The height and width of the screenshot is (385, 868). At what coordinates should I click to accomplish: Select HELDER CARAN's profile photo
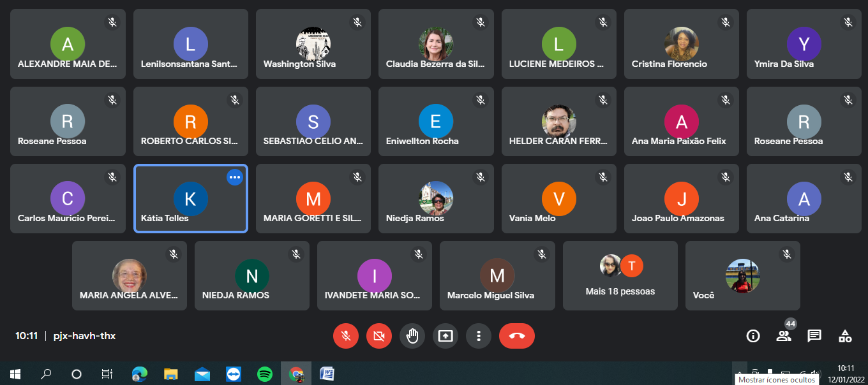pos(558,121)
